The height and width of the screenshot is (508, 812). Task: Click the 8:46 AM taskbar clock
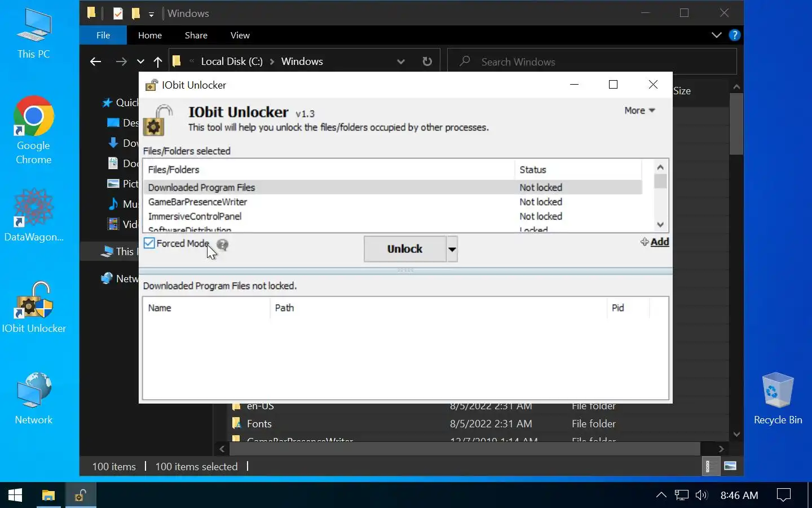[739, 495]
